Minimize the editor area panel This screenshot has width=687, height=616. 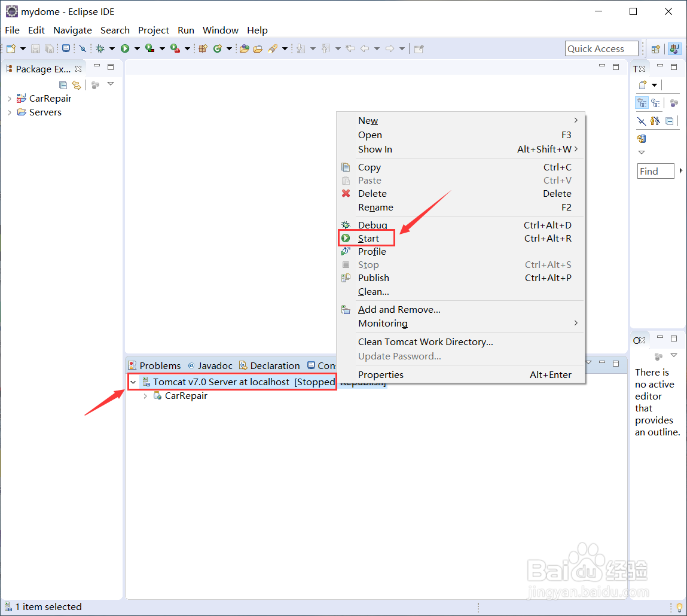(x=602, y=66)
